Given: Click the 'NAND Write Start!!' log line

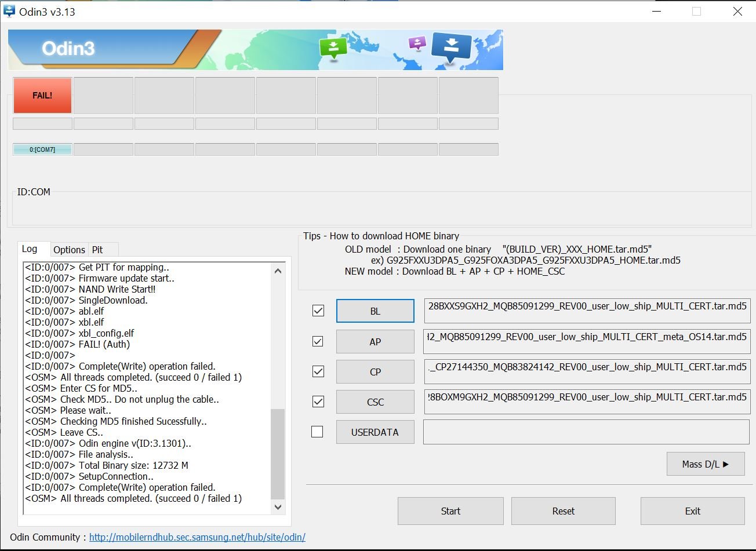Looking at the screenshot, I should (x=90, y=289).
